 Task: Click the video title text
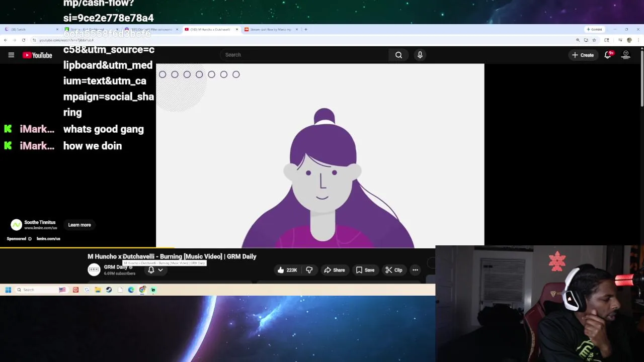tap(172, 256)
